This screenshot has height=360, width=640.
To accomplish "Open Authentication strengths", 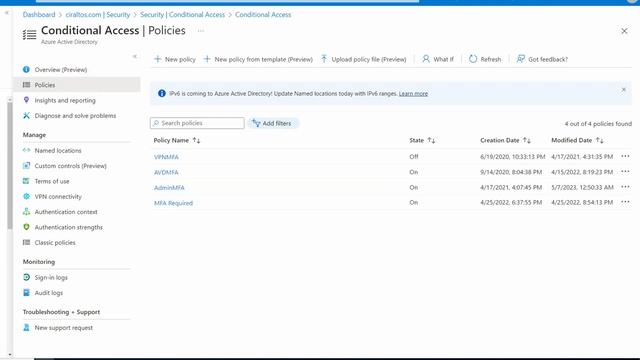I will coord(69,227).
